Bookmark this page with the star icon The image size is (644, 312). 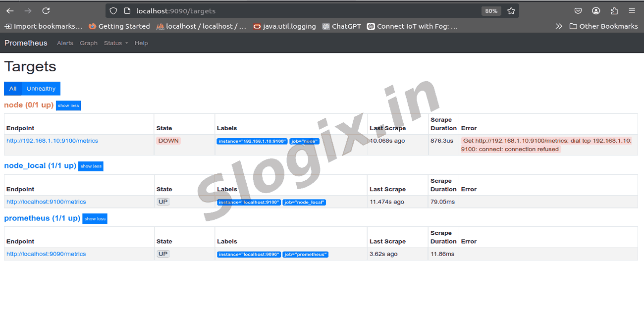[511, 11]
